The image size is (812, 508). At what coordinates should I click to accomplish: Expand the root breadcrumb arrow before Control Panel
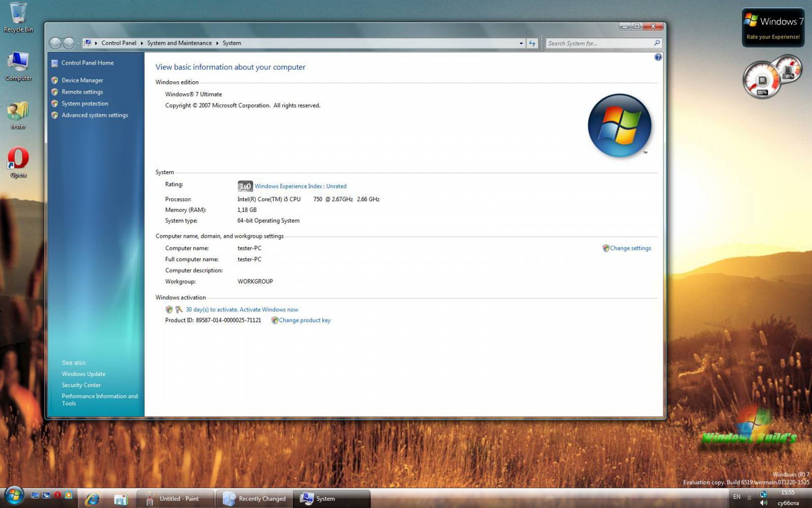point(96,44)
